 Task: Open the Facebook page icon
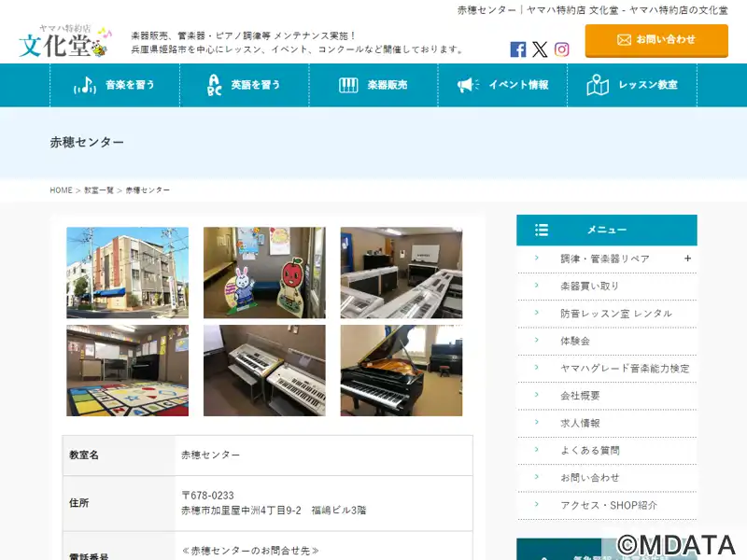pos(518,49)
